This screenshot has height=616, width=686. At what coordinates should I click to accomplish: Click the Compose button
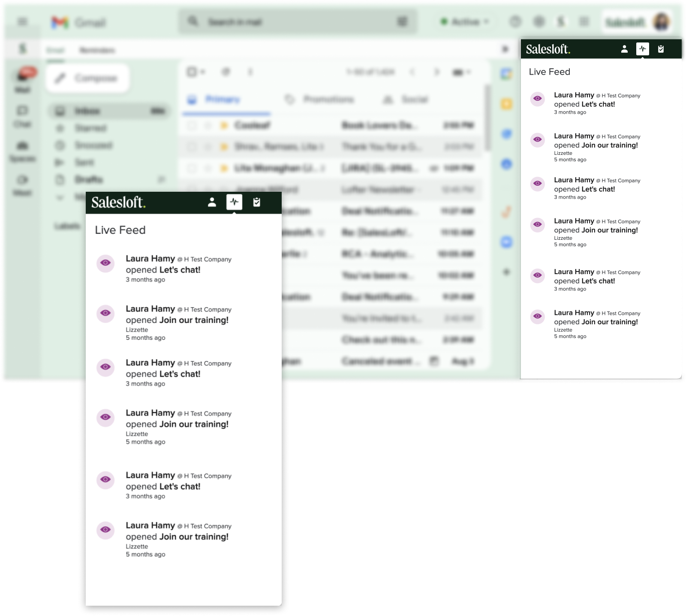click(88, 78)
